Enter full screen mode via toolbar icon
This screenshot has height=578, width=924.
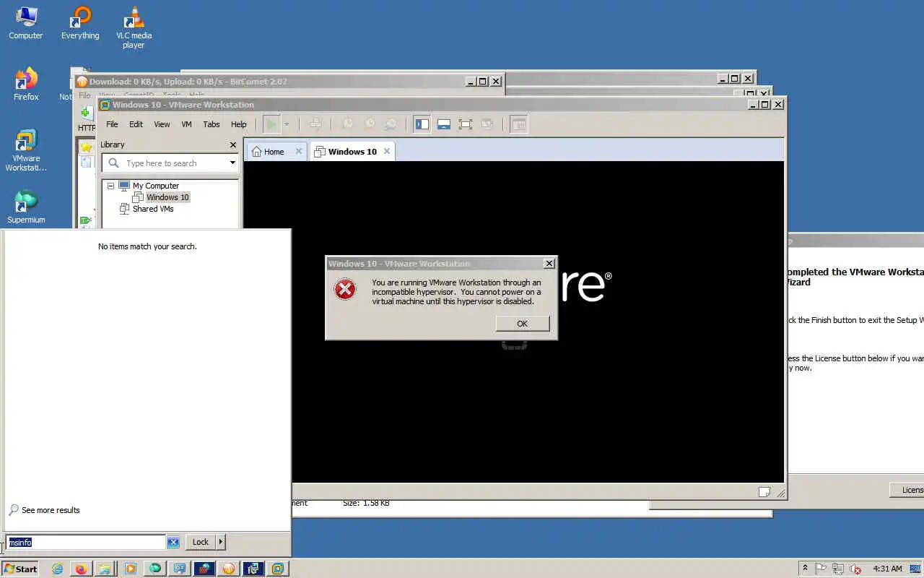pos(466,124)
